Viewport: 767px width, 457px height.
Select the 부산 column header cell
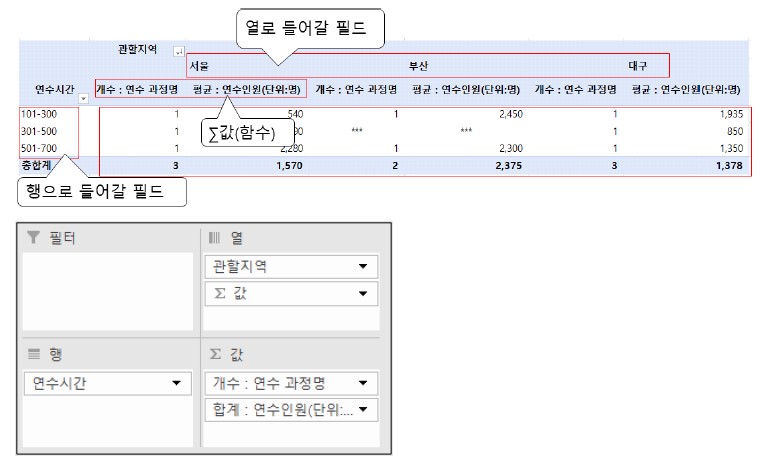(418, 67)
